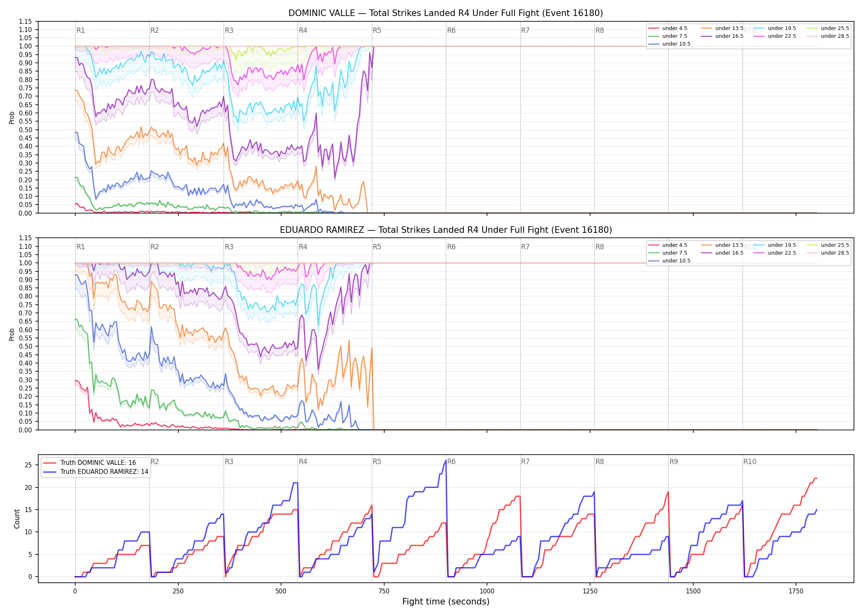The width and height of the screenshot is (863, 616).
Task: Click 'Prob' axis label on Dominic Valle chart
Action: pos(12,118)
